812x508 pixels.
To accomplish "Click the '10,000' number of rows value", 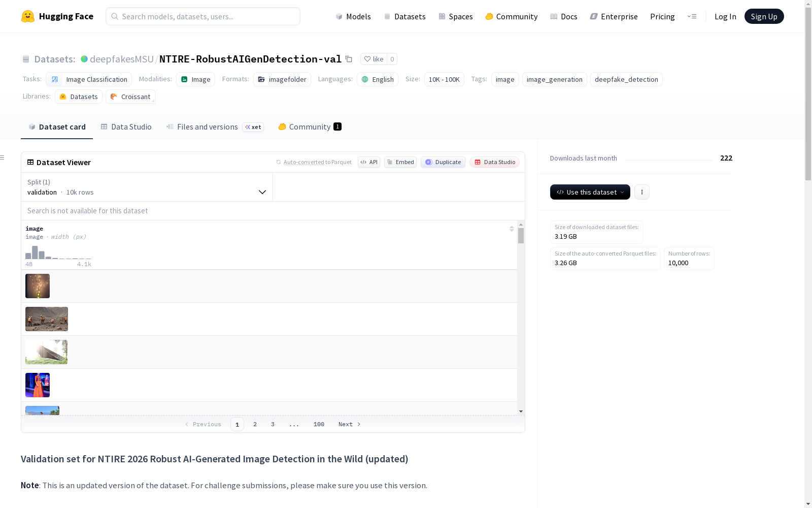I will pos(679,263).
